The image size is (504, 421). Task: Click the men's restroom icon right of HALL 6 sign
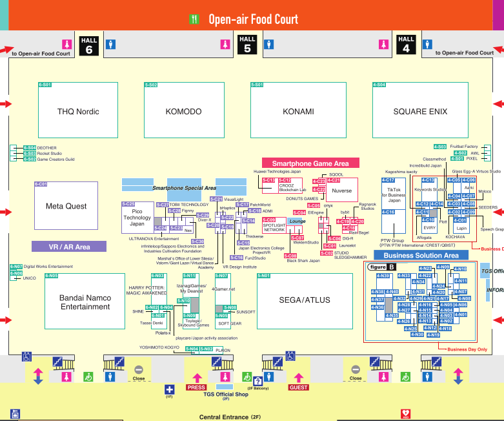click(110, 44)
